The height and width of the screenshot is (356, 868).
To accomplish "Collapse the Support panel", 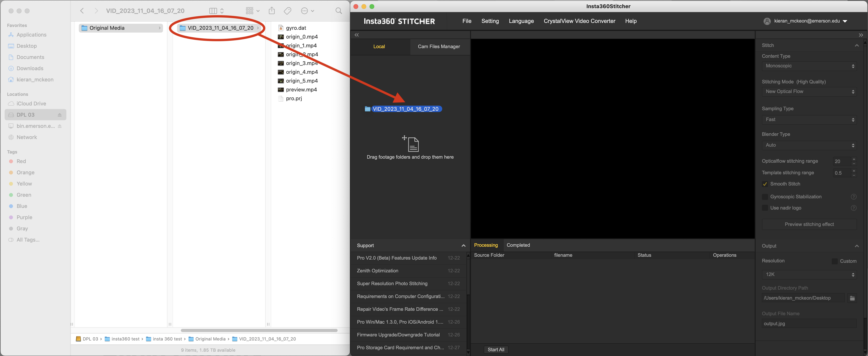I will [463, 246].
